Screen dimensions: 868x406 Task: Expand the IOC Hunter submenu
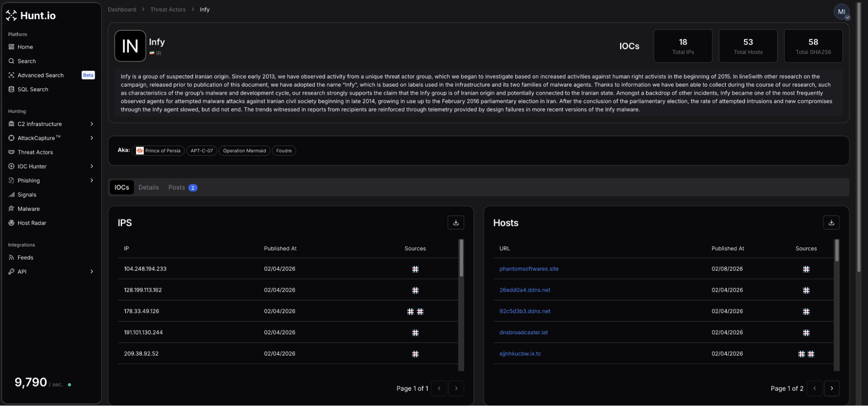[92, 166]
